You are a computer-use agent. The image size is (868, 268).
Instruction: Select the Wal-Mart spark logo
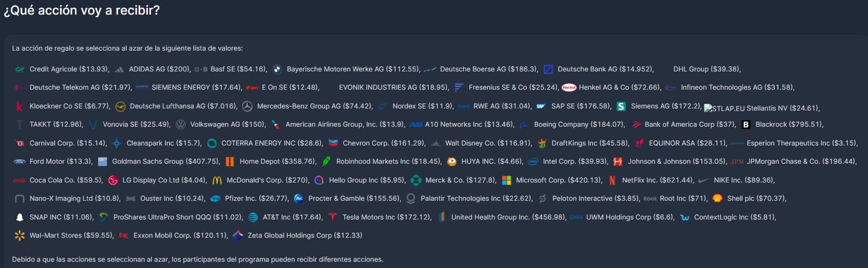tap(20, 236)
